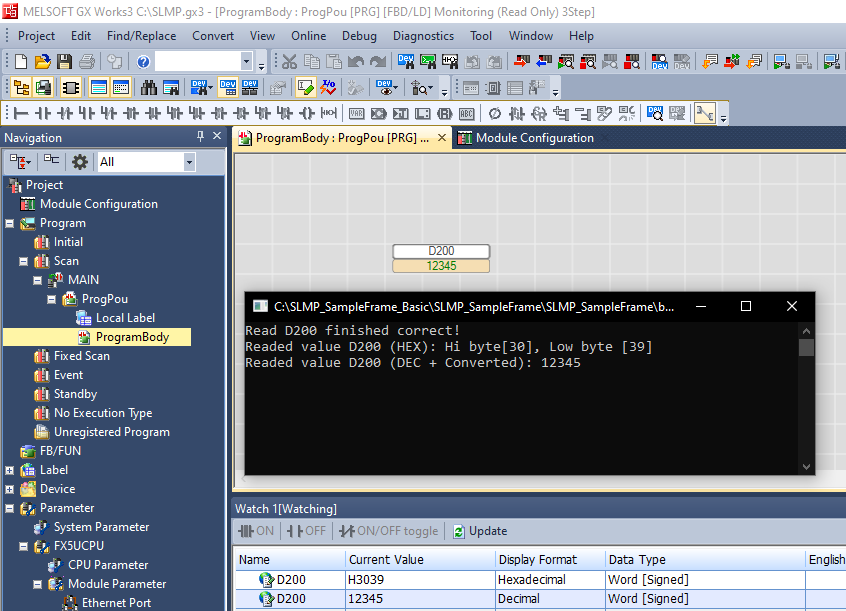Pin the Navigation panel with pushpin
This screenshot has height=611, width=846.
[201, 137]
